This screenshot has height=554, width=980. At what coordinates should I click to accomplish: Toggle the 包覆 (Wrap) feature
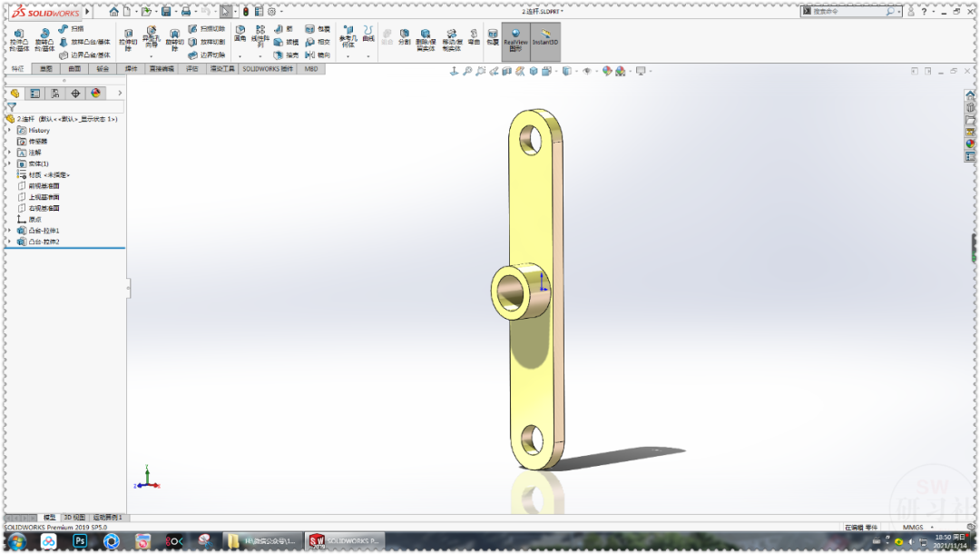point(313,28)
